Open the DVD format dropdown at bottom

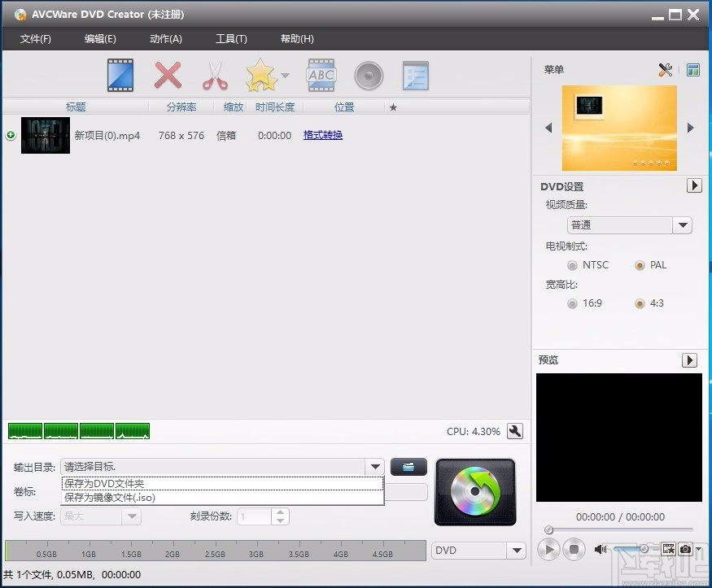tap(516, 551)
